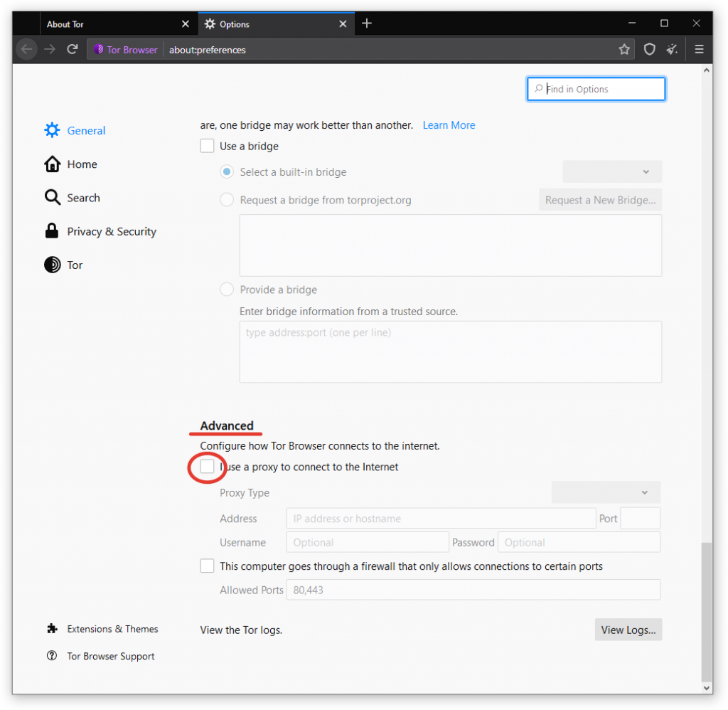
Task: Tick the use a proxy checkbox
Action: coord(207,466)
